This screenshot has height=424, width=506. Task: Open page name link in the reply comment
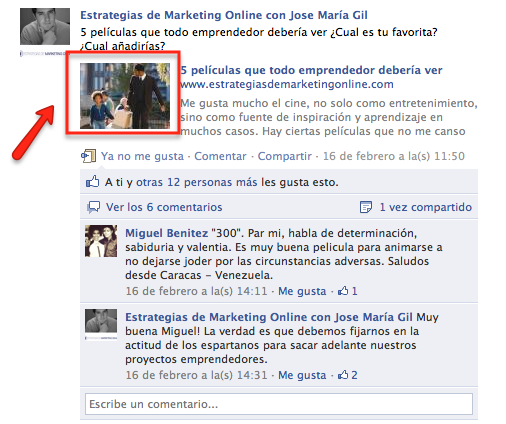coord(269,317)
